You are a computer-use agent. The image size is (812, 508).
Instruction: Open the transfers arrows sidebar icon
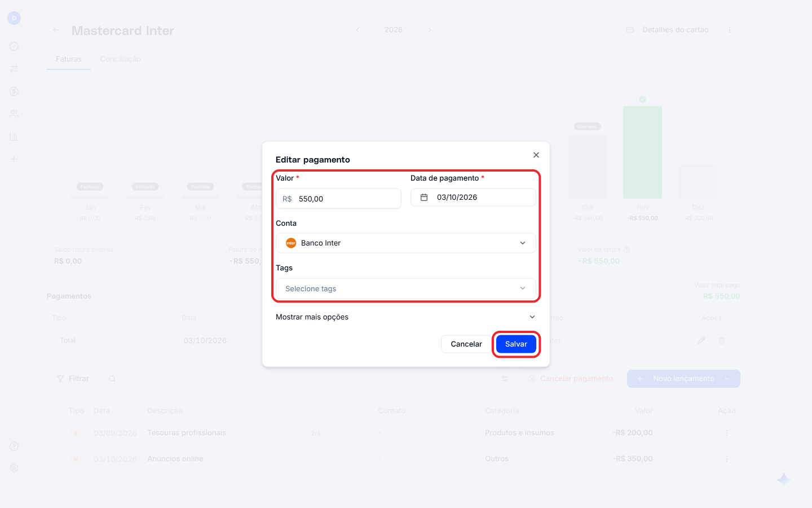point(14,69)
